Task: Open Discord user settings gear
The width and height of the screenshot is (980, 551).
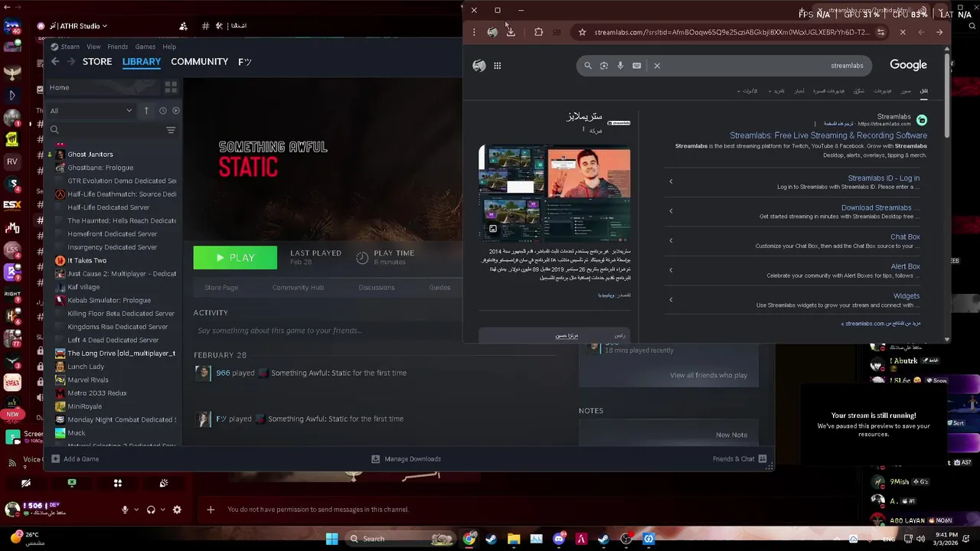Action: 177,510
